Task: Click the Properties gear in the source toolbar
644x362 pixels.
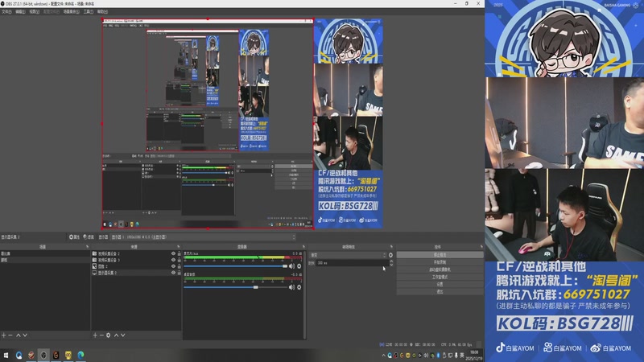Action: [x=74, y=237]
